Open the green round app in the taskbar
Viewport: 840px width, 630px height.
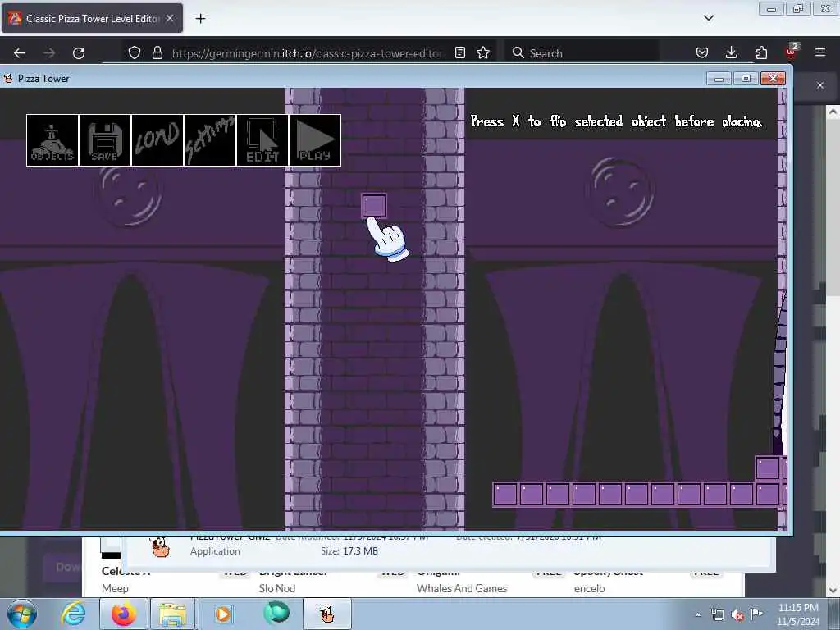(x=276, y=614)
